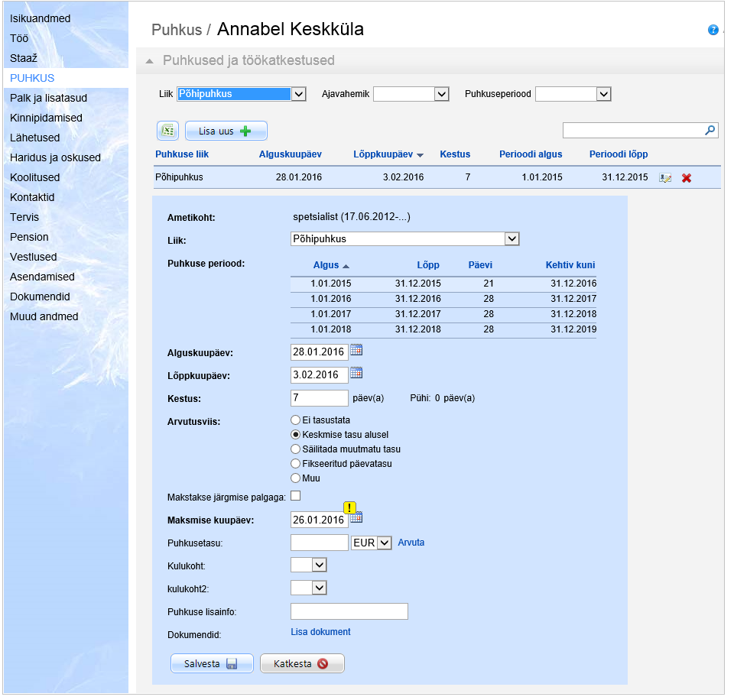Open calendar picker for Alguskuupäev
This screenshot has width=734, height=700.
pyautogui.click(x=356, y=351)
